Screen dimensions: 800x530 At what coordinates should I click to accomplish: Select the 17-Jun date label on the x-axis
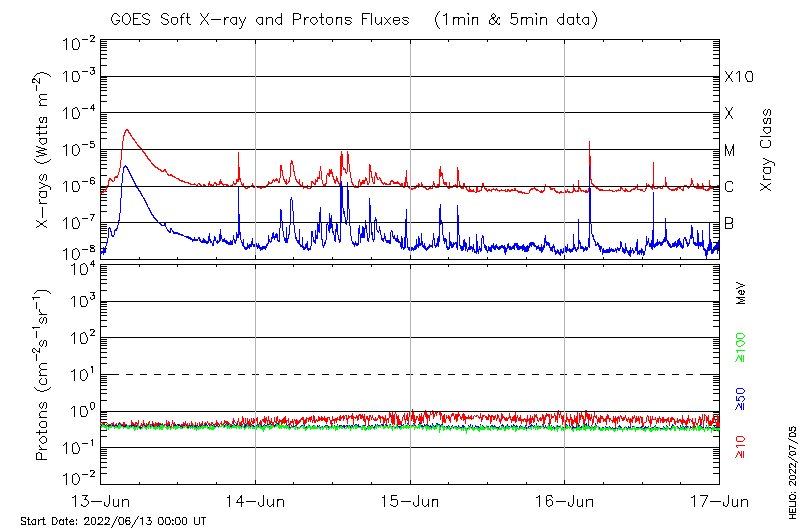[x=718, y=501]
